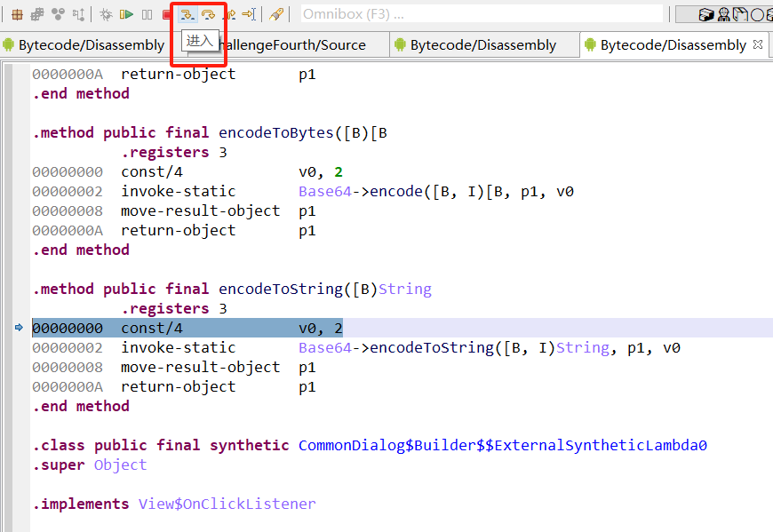Stop debugging with the red square button
This screenshot has height=532, width=773.
166,14
